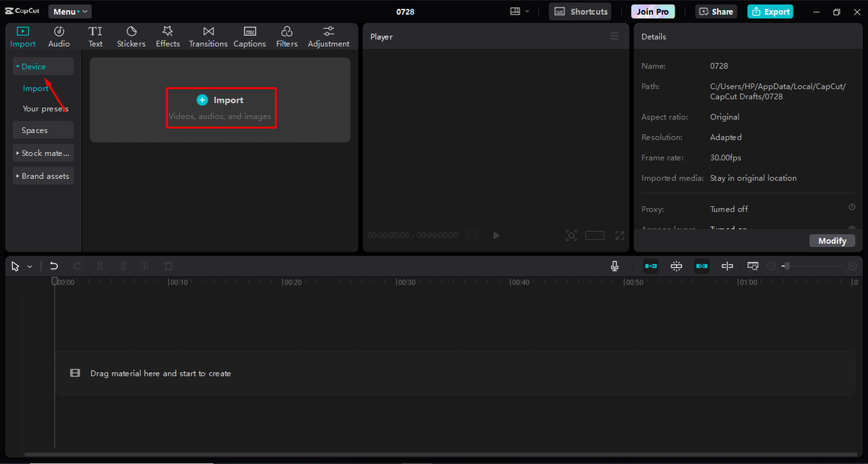Open the Audio tab
This screenshot has height=464, width=868.
point(59,37)
